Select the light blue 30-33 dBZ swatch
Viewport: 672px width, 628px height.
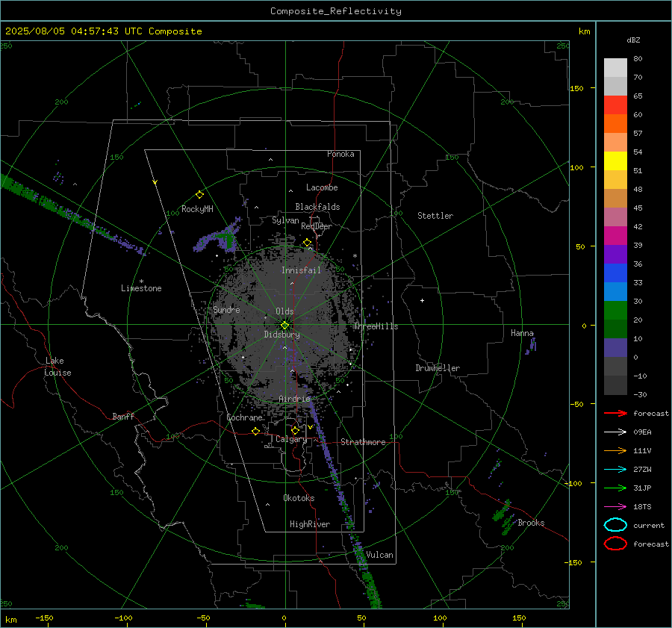click(615, 291)
